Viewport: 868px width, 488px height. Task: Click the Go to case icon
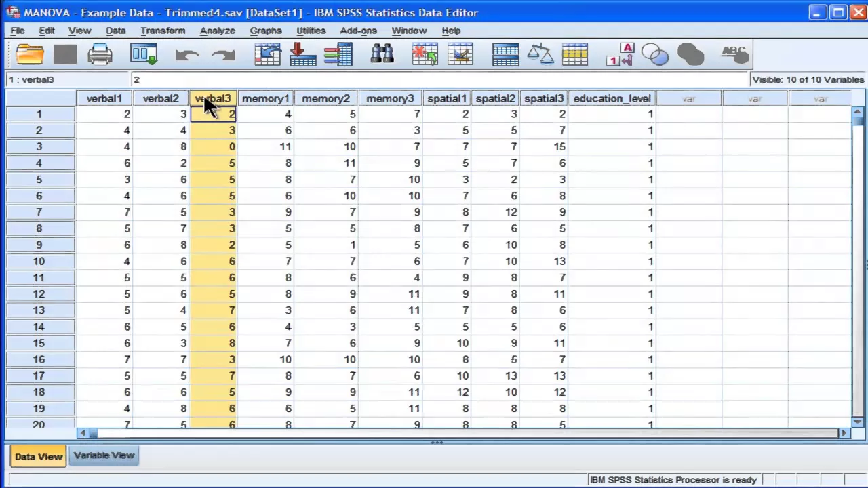coord(267,54)
